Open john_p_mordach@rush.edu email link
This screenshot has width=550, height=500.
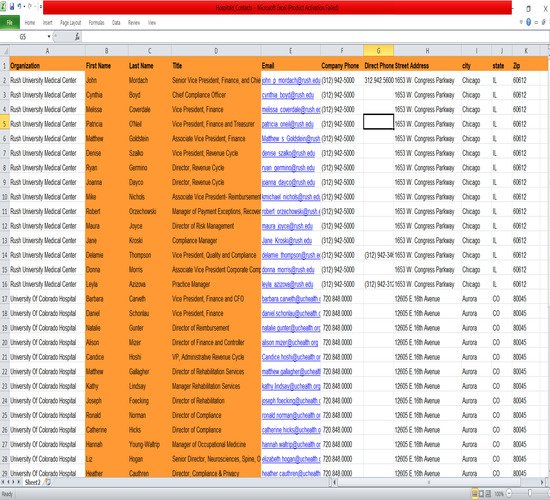click(x=291, y=80)
